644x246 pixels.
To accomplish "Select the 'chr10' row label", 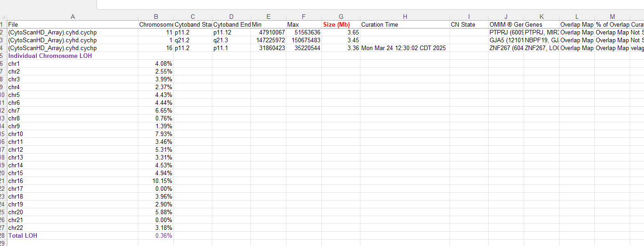I will [x=73, y=134].
